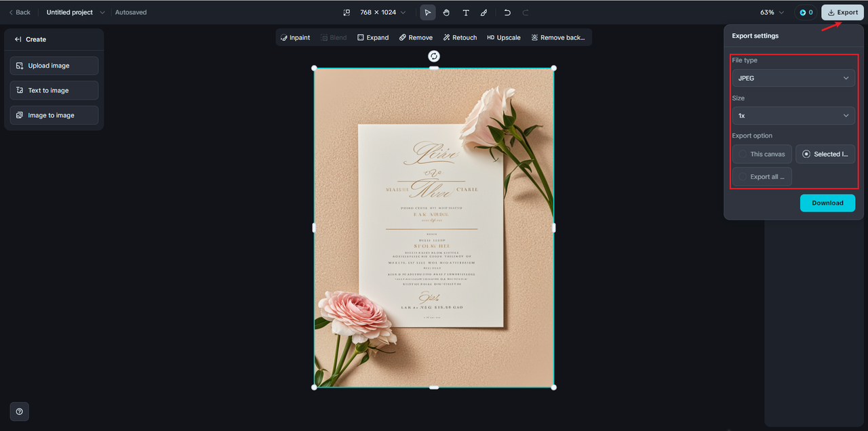Redo the last action

526,12
